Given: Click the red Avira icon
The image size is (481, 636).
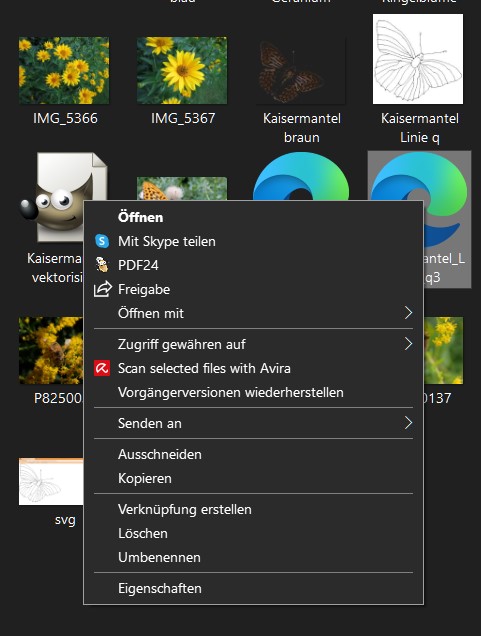Looking at the screenshot, I should point(102,368).
